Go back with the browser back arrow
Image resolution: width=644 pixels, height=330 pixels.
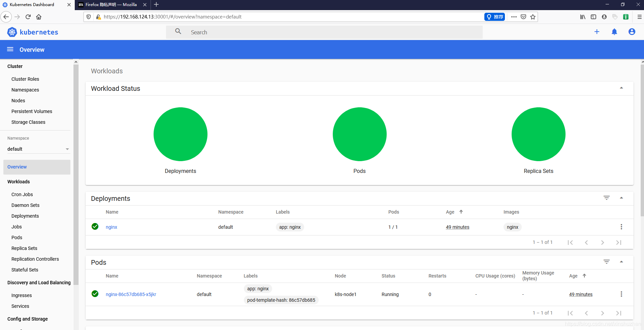coord(6,17)
